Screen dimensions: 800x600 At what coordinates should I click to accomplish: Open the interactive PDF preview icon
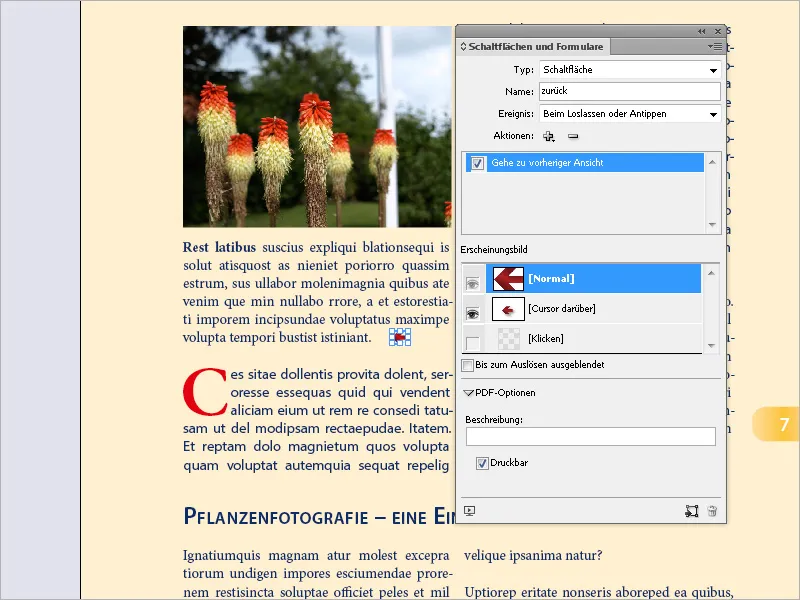tap(469, 511)
